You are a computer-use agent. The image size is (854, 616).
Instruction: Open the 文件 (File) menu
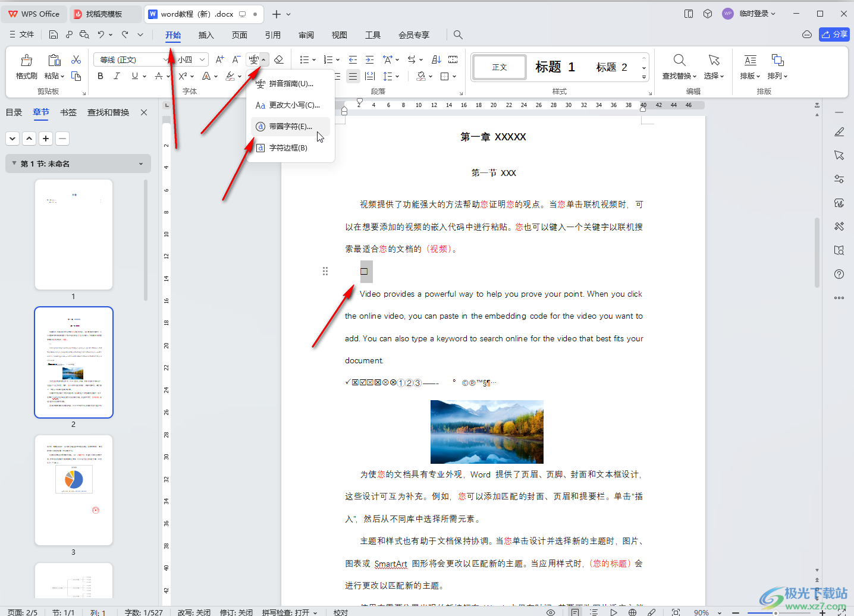point(22,34)
